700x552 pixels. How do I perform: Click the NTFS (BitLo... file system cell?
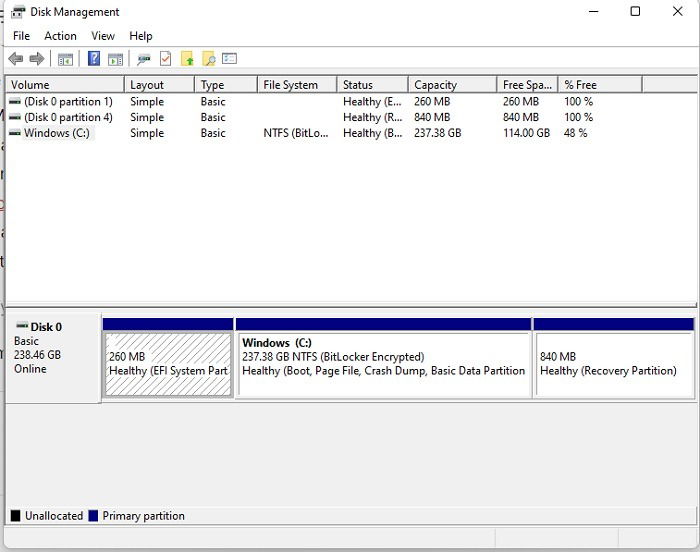pos(296,133)
